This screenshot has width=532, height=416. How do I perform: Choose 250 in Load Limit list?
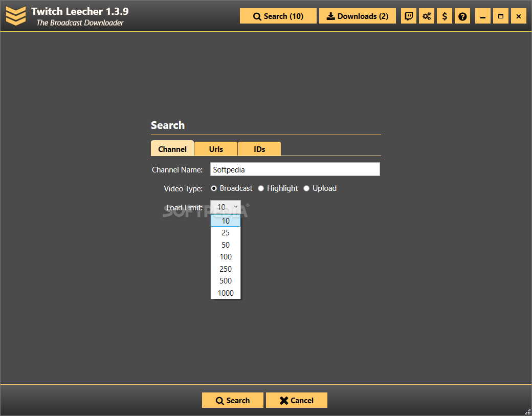click(x=226, y=269)
